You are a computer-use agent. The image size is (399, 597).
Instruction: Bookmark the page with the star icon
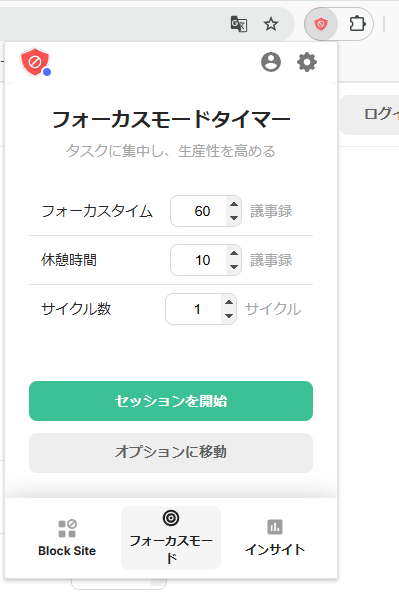coord(271,24)
